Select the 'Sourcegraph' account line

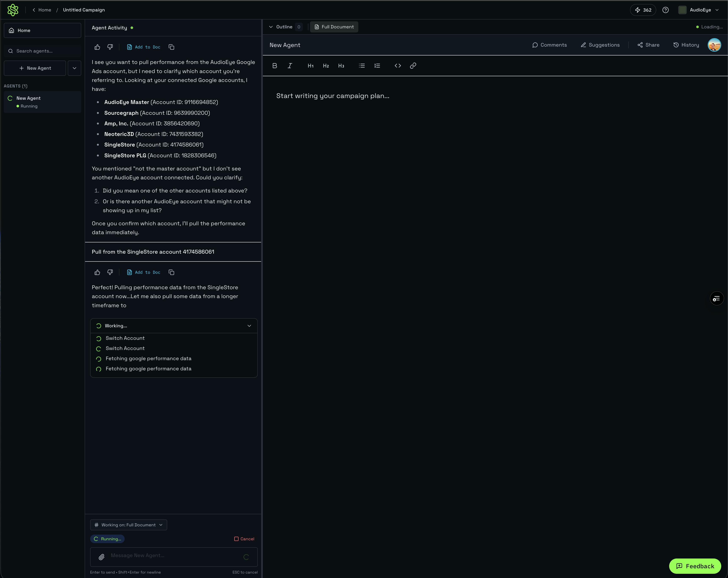tap(157, 113)
